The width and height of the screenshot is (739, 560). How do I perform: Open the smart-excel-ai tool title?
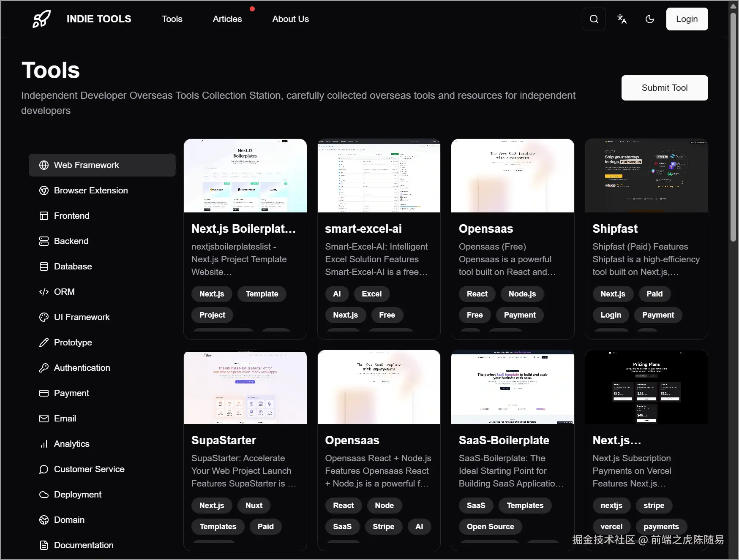(363, 228)
